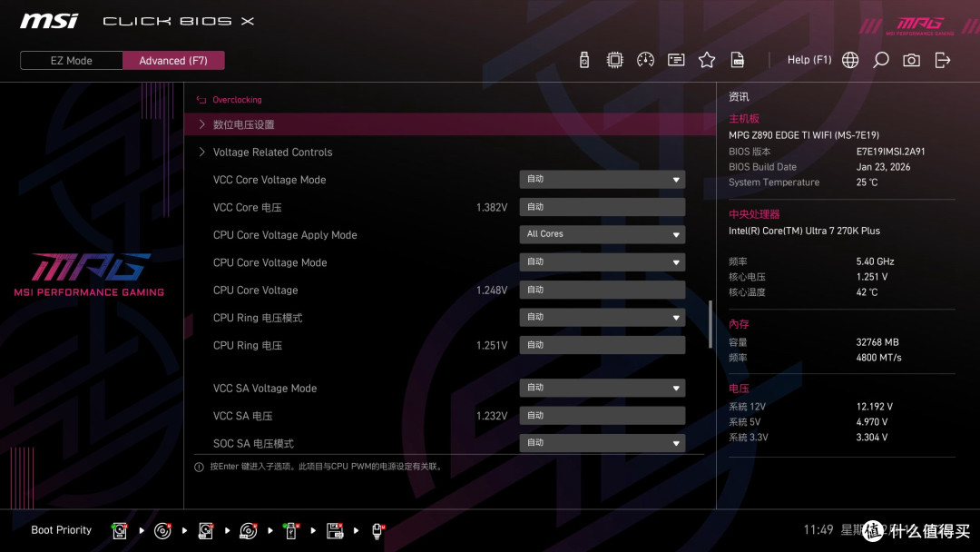
Task: Click the exit door icon
Action: click(x=943, y=60)
